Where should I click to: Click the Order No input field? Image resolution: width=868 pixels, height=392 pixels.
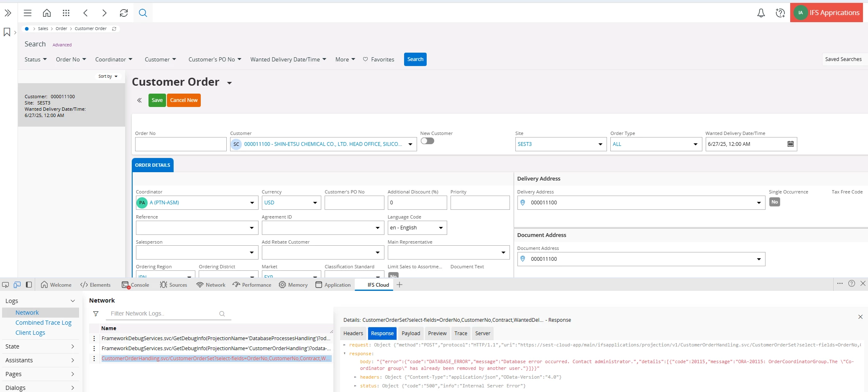pyautogui.click(x=181, y=144)
